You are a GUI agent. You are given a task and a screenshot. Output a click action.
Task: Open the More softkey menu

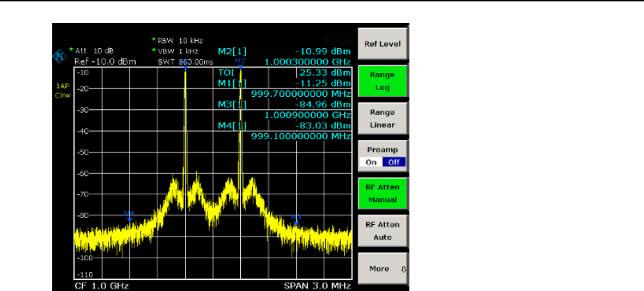coord(382,269)
